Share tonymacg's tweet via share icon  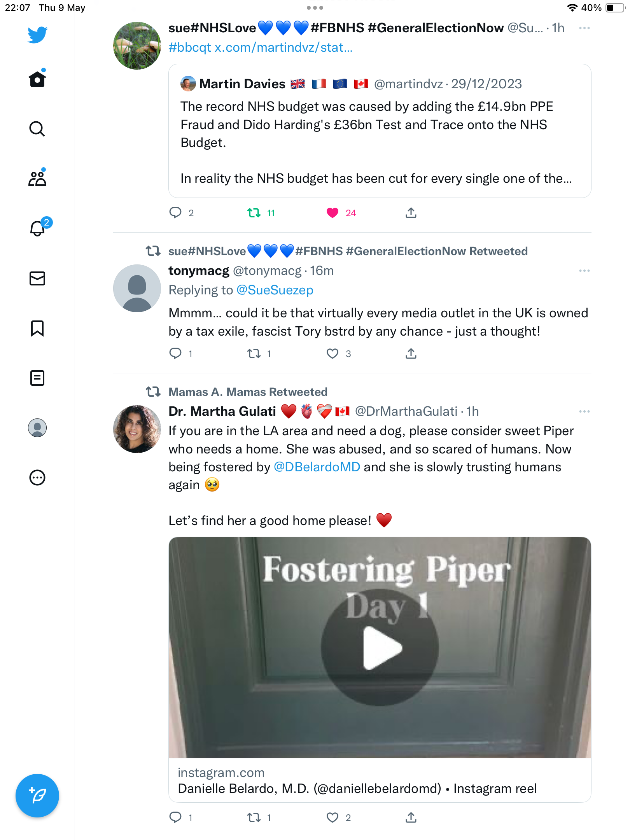[411, 353]
